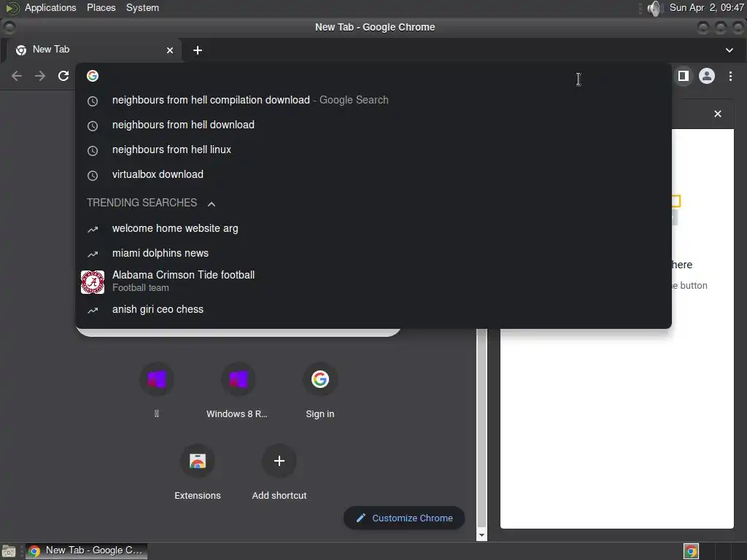Click the Customize Chrome button

pos(404,518)
